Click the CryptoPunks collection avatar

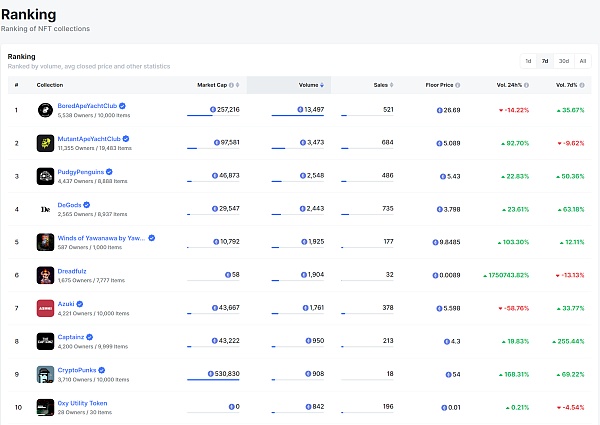[45, 373]
